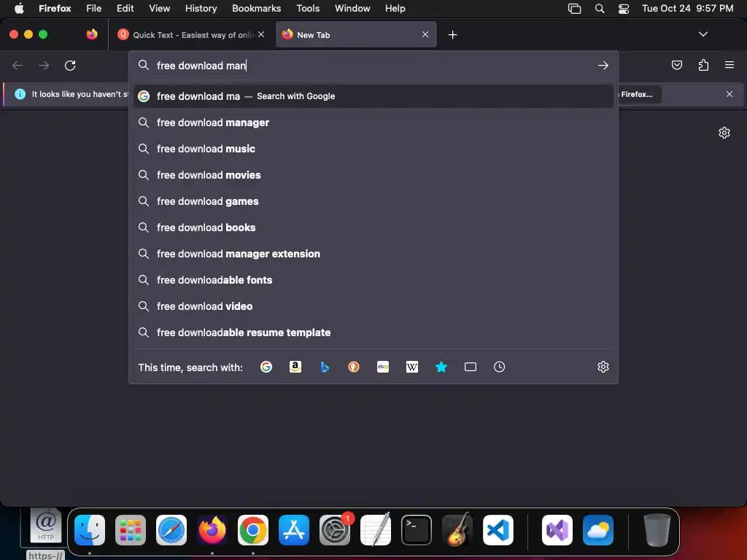Image resolution: width=747 pixels, height=560 pixels.
Task: Search this time with Amazon icon
Action: [295, 367]
